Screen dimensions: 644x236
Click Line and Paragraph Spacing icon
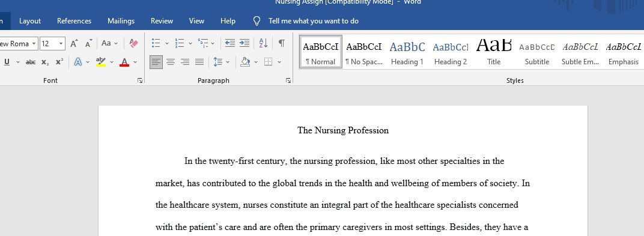click(x=217, y=62)
